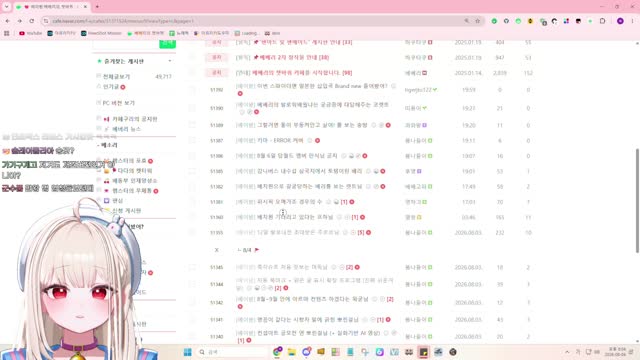Open Chrome's three-dot menu
640x360 pixels.
click(x=632, y=21)
